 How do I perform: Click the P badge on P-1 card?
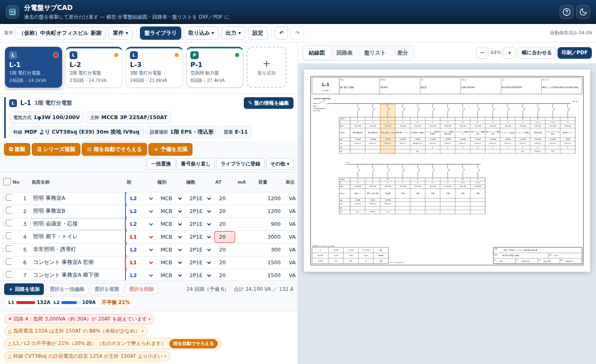[x=194, y=55]
